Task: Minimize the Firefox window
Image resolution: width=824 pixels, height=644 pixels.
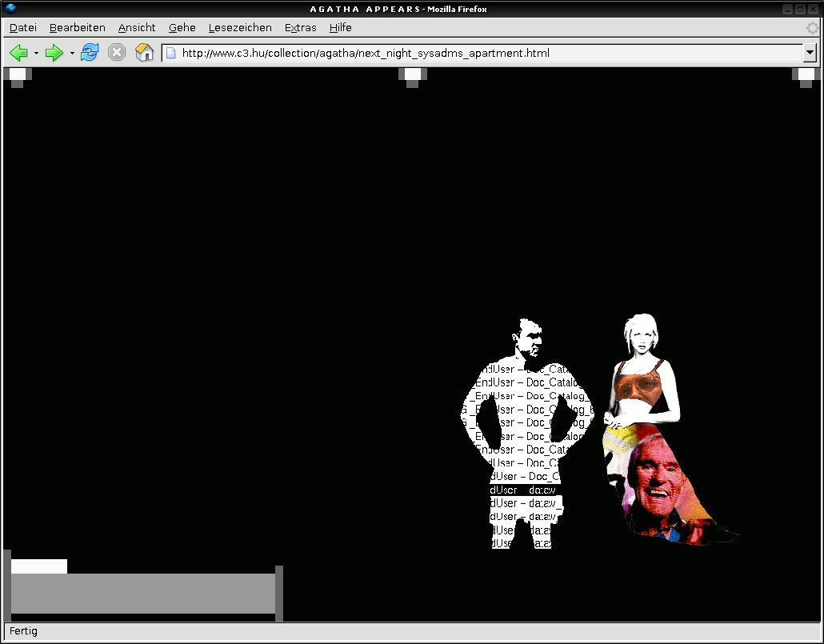Action: point(787,9)
